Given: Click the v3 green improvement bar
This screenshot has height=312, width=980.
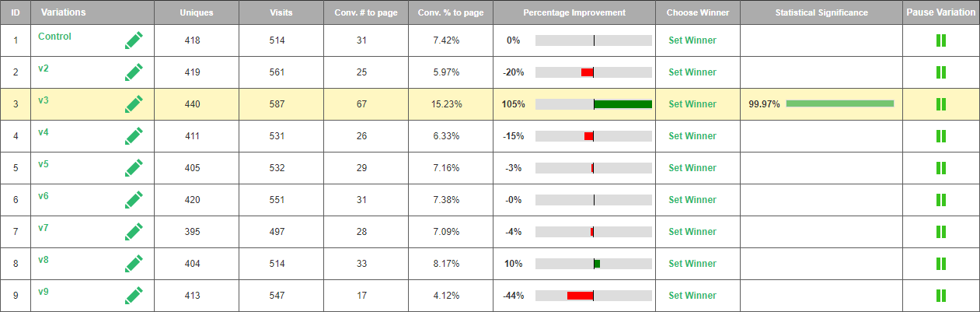Looking at the screenshot, I should [623, 104].
